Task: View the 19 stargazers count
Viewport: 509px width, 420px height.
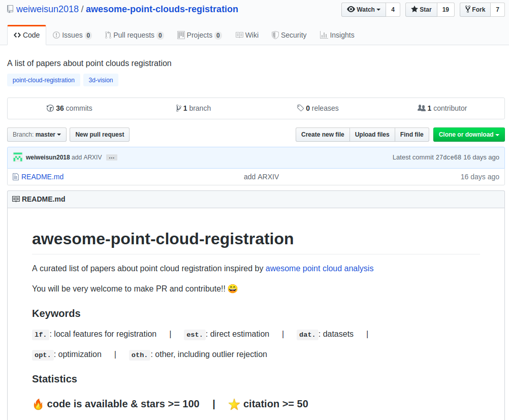Action: click(x=446, y=10)
